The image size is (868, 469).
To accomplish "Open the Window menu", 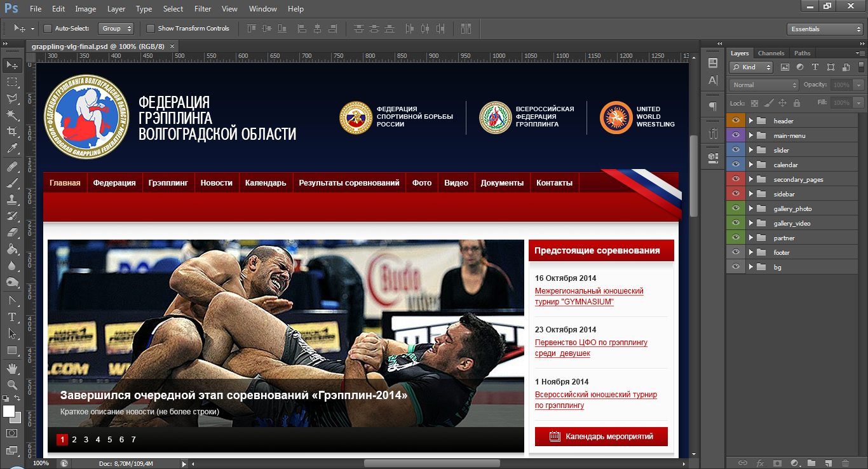I will 263,9.
